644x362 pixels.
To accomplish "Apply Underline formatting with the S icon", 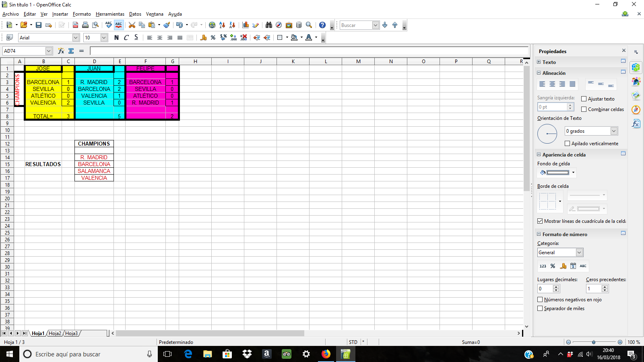I will point(136,37).
